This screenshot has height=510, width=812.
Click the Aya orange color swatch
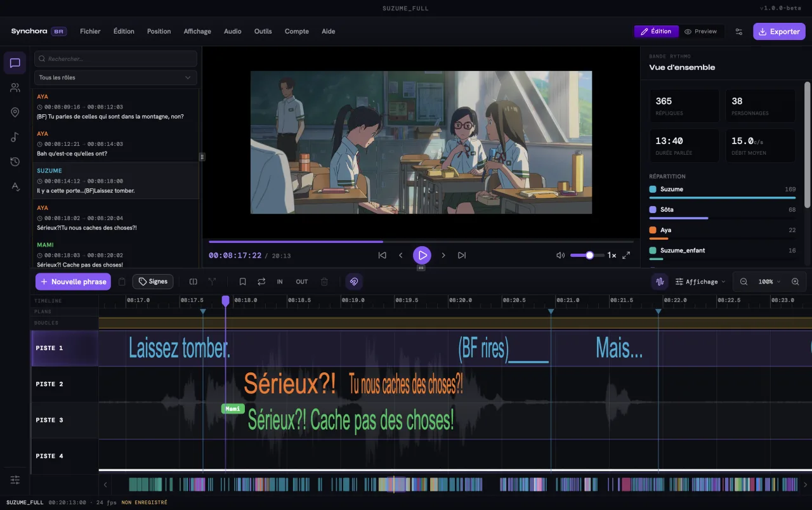(653, 230)
